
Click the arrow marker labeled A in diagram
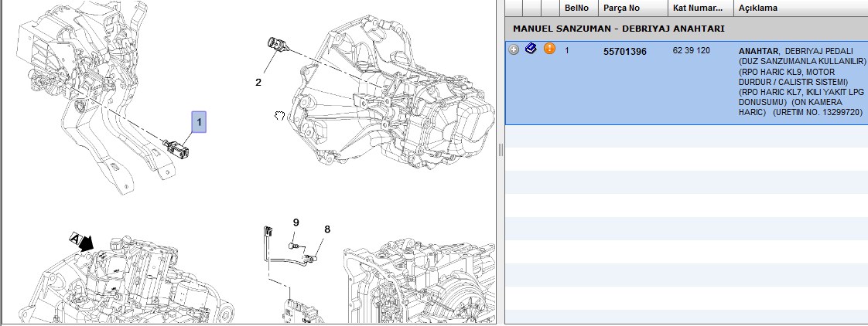click(x=81, y=242)
